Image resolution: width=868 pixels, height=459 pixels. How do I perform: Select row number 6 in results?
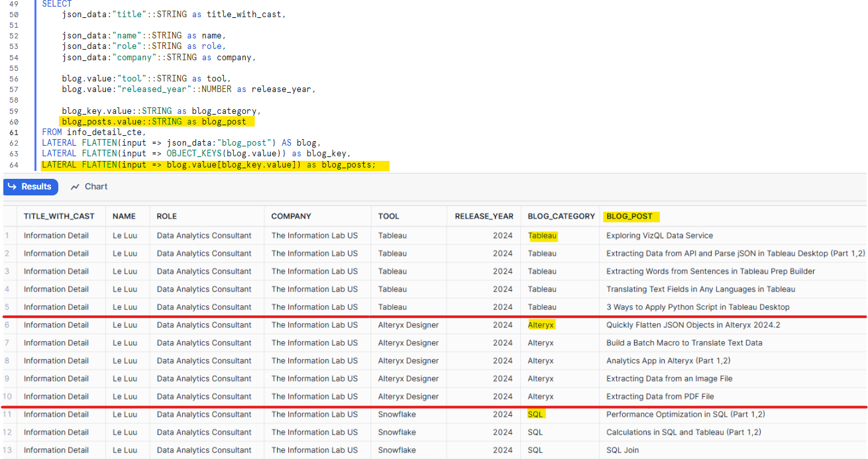coord(8,325)
